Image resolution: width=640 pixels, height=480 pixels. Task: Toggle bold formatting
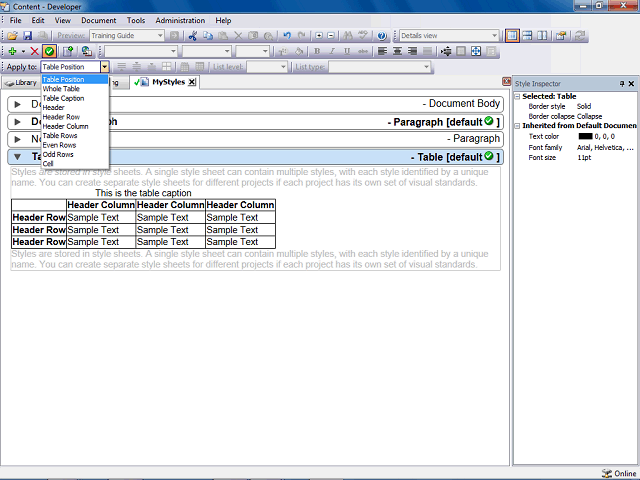[x=317, y=51]
